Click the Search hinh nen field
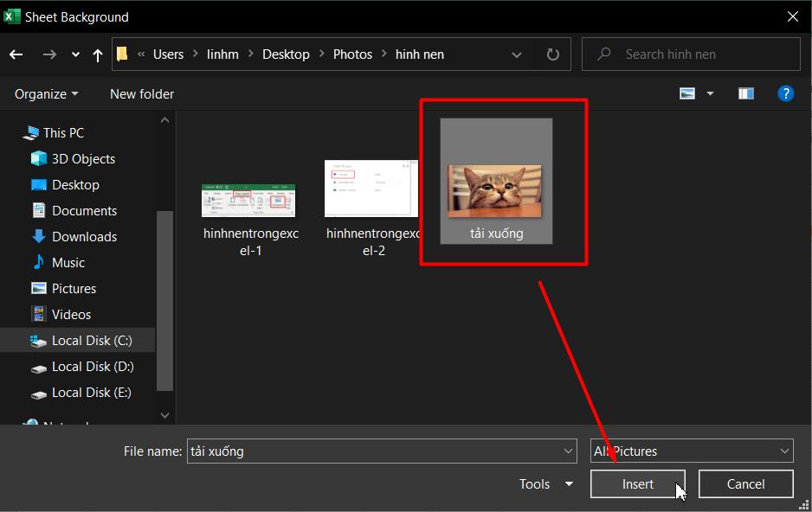This screenshot has width=812, height=512. pyautogui.click(x=691, y=54)
